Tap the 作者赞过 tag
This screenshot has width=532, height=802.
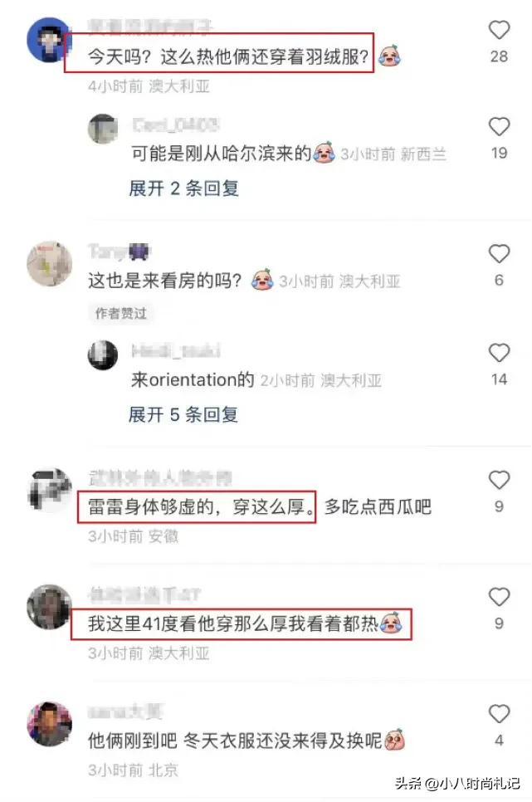120,313
